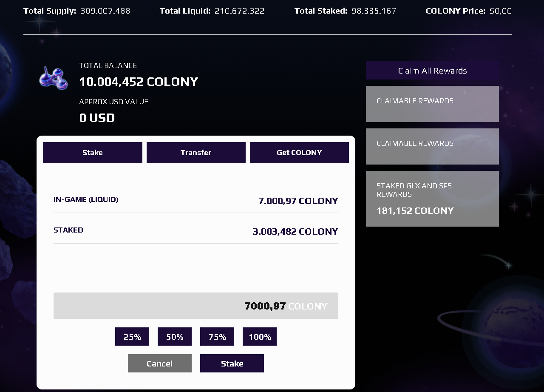This screenshot has width=544, height=392.
Task: Click the 7.000,97 COLONY liquid value
Action: 298,201
